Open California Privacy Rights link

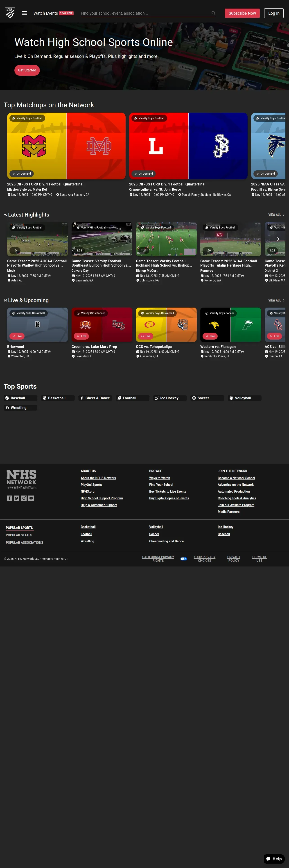pos(158,559)
